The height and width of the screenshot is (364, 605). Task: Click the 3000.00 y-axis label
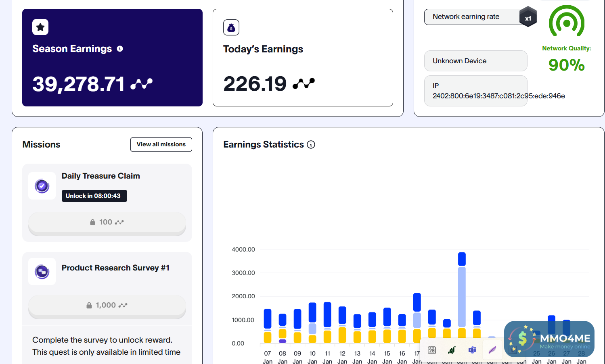pyautogui.click(x=243, y=273)
